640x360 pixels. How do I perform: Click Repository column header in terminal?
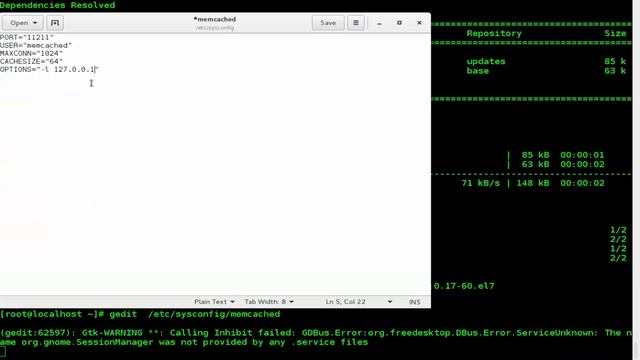pos(494,33)
